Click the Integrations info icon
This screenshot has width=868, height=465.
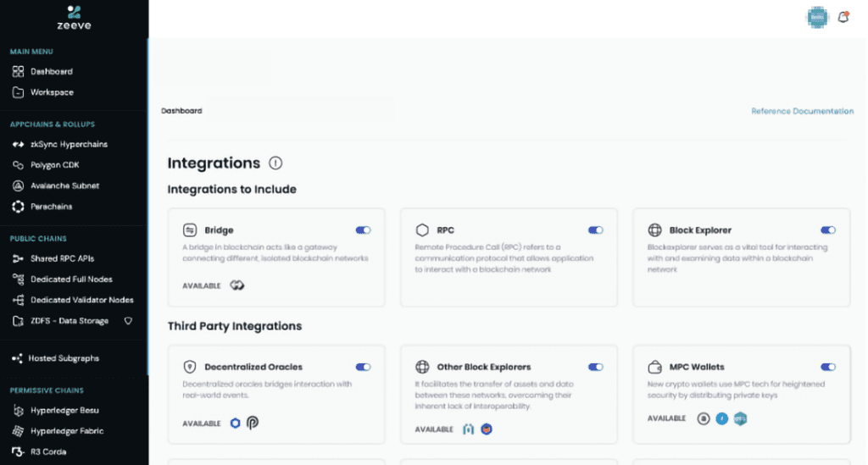click(x=275, y=163)
